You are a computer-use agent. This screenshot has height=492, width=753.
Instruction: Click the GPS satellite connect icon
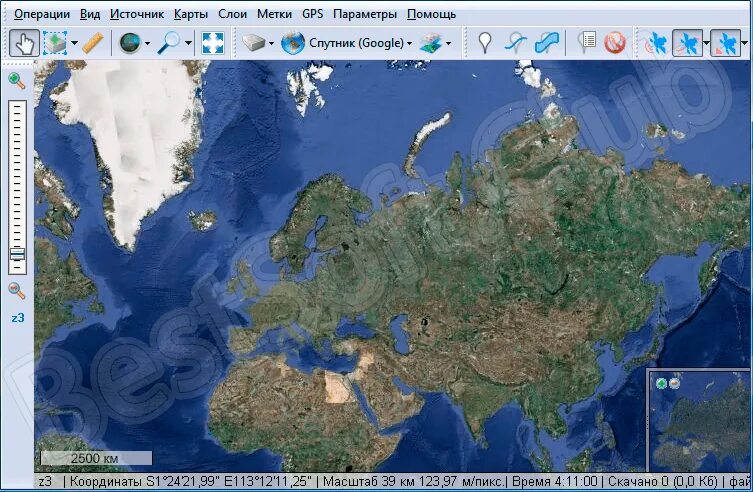(x=655, y=43)
